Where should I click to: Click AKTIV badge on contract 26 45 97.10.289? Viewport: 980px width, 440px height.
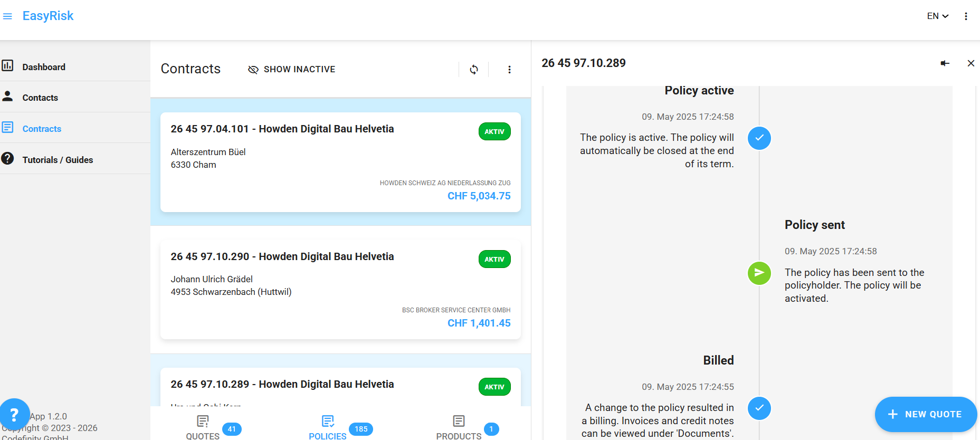pos(494,387)
